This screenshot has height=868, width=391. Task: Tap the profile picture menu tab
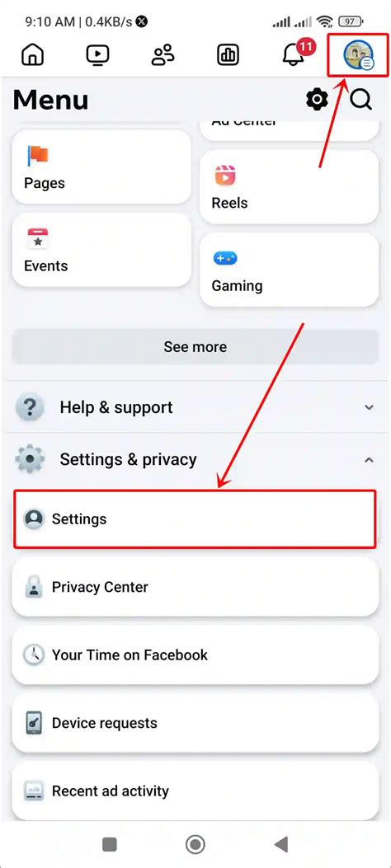tap(358, 55)
